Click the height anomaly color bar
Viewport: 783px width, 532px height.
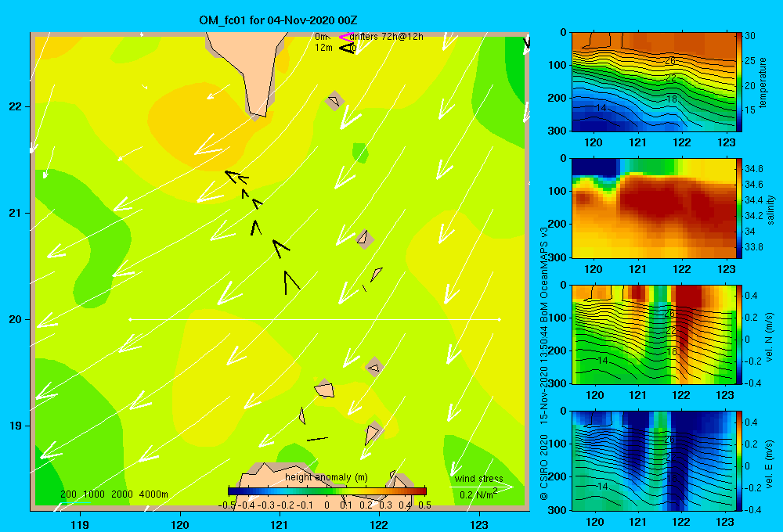pos(327,491)
